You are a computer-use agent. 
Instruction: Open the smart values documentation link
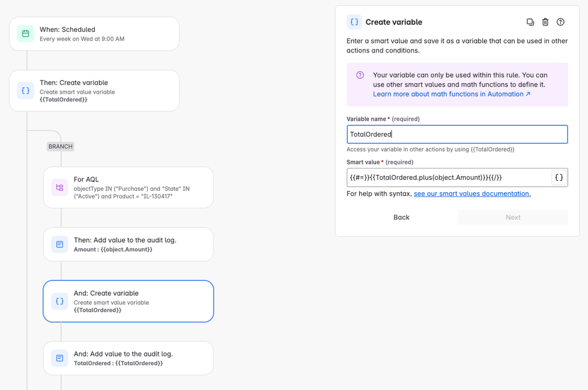tap(472, 193)
